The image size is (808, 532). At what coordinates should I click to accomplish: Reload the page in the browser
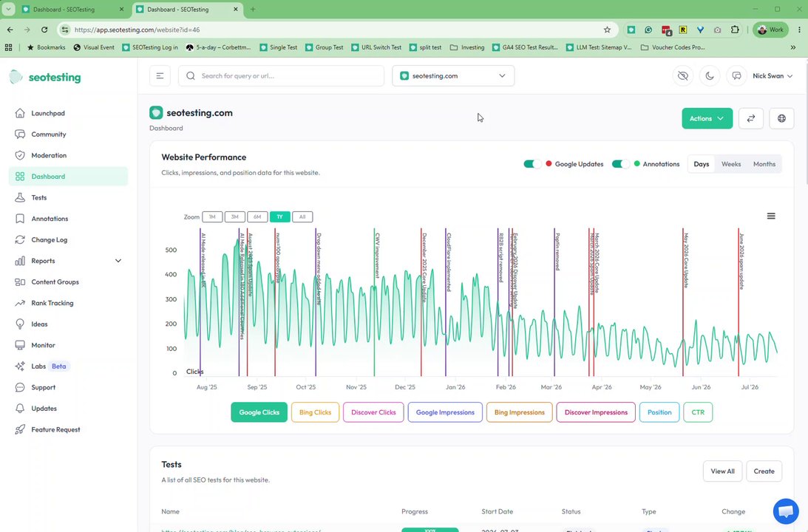tap(44, 30)
